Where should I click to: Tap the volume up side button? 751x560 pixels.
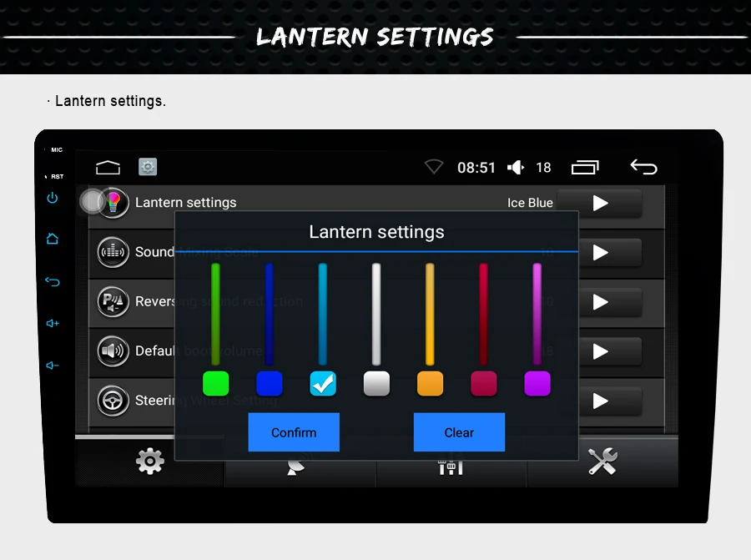click(53, 323)
